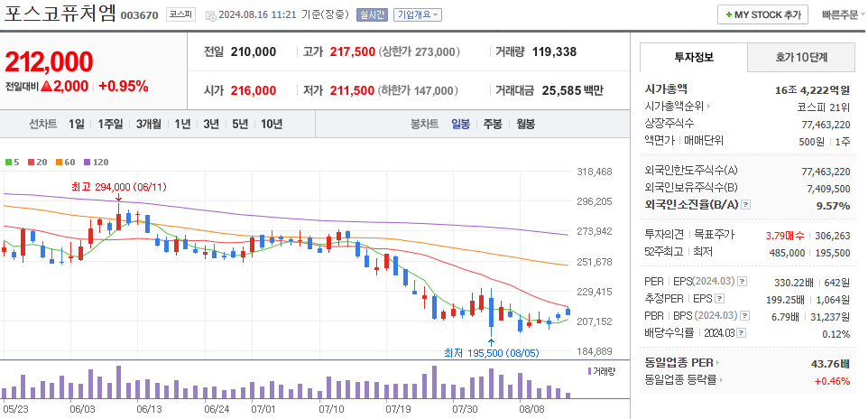The height and width of the screenshot is (419, 868).
Task: Click the 동일업종 PER link
Action: pos(679,363)
